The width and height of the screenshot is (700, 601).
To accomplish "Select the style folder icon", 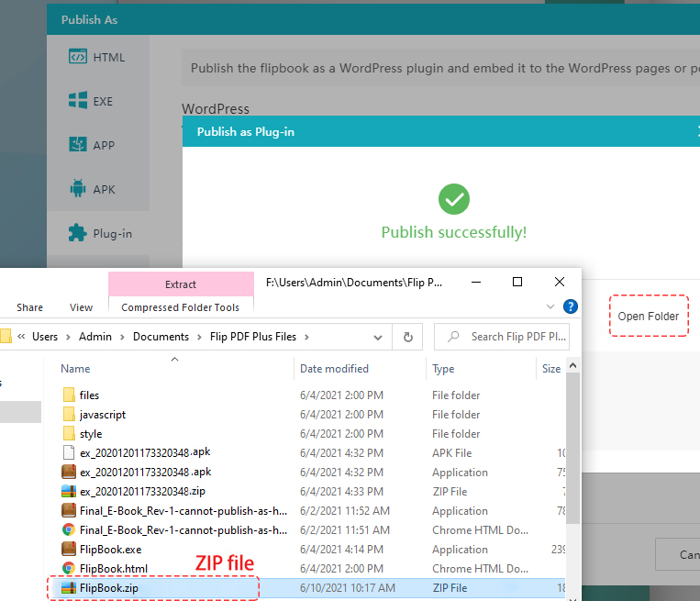I will pos(69,433).
